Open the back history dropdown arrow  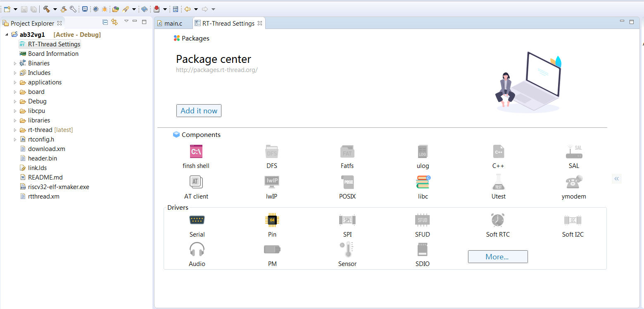[196, 9]
